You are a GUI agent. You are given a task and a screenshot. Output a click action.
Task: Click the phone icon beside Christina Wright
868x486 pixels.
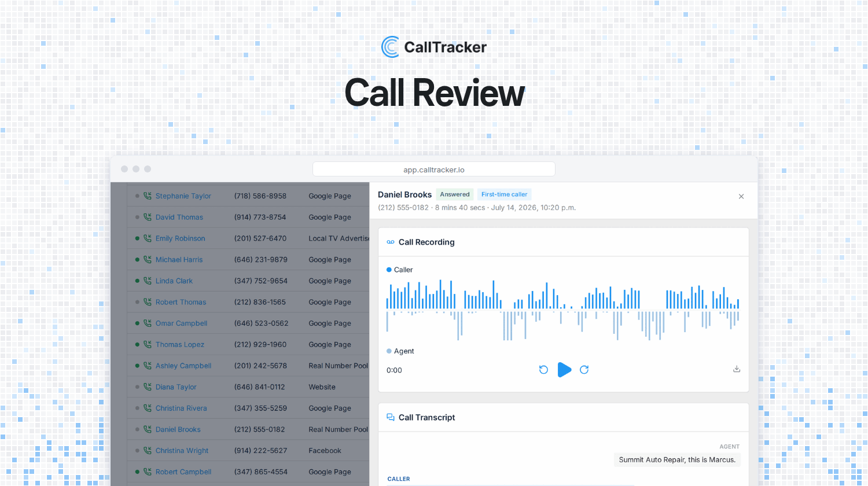click(148, 451)
